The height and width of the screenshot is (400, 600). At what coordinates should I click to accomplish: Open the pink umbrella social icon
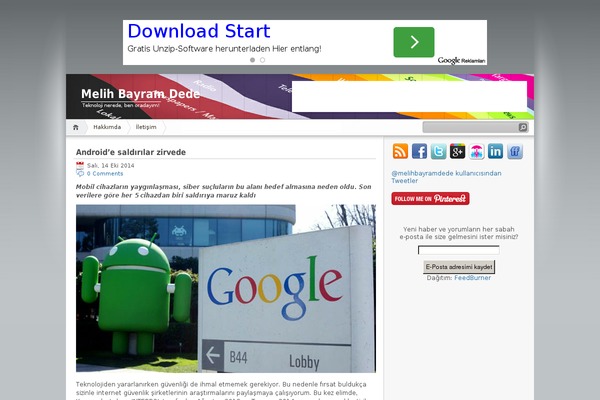pos(476,152)
